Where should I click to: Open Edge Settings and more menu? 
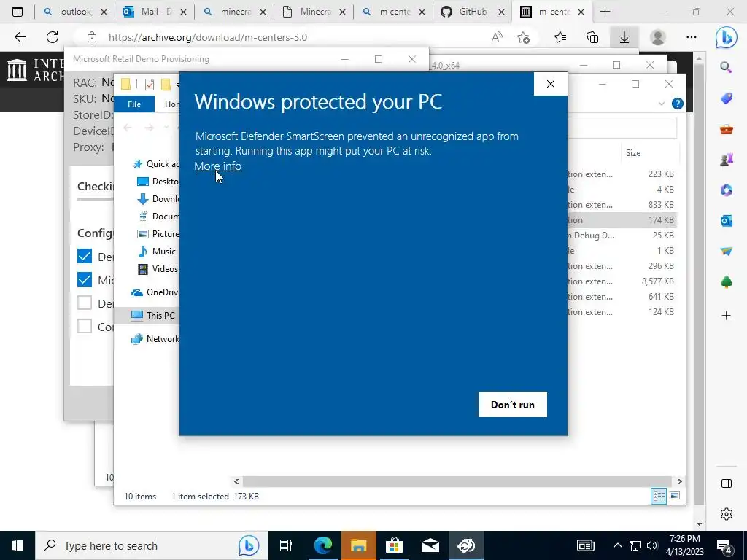692,37
